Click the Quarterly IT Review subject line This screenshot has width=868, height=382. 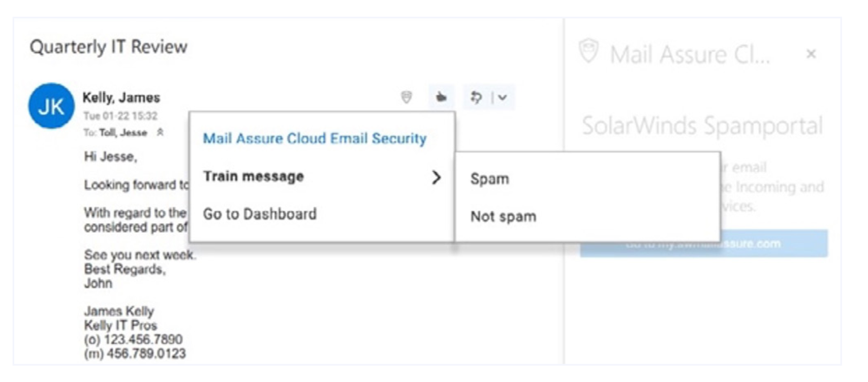[x=108, y=47]
